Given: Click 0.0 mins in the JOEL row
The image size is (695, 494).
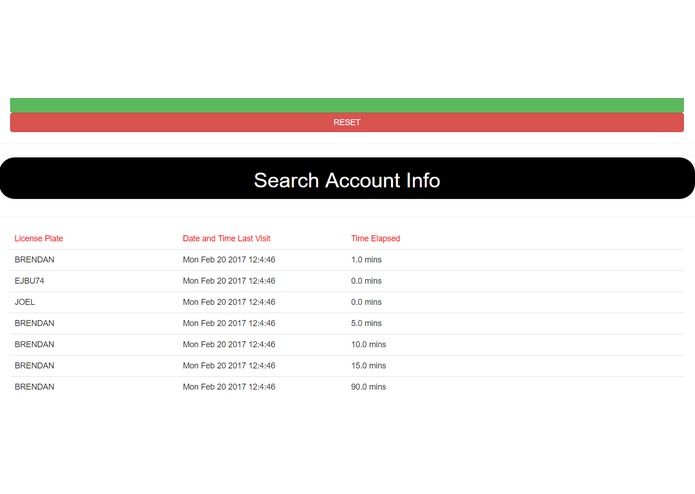Looking at the screenshot, I should click(x=366, y=302).
